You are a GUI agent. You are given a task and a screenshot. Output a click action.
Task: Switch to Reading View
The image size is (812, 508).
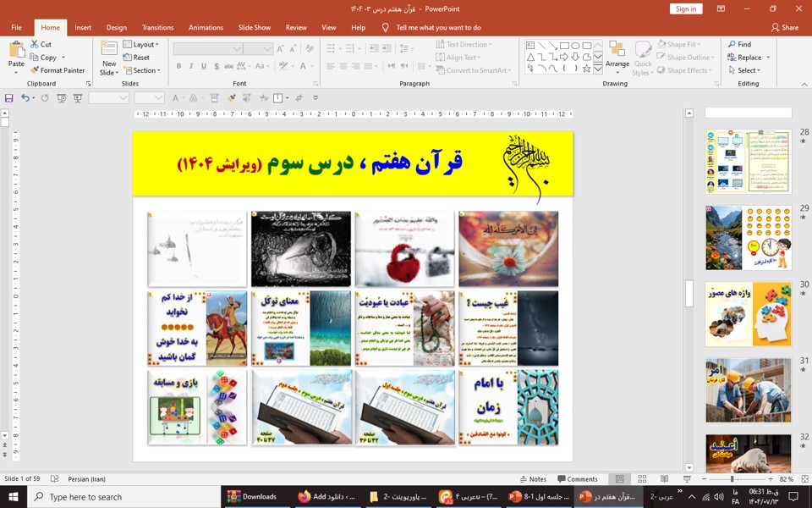point(664,479)
